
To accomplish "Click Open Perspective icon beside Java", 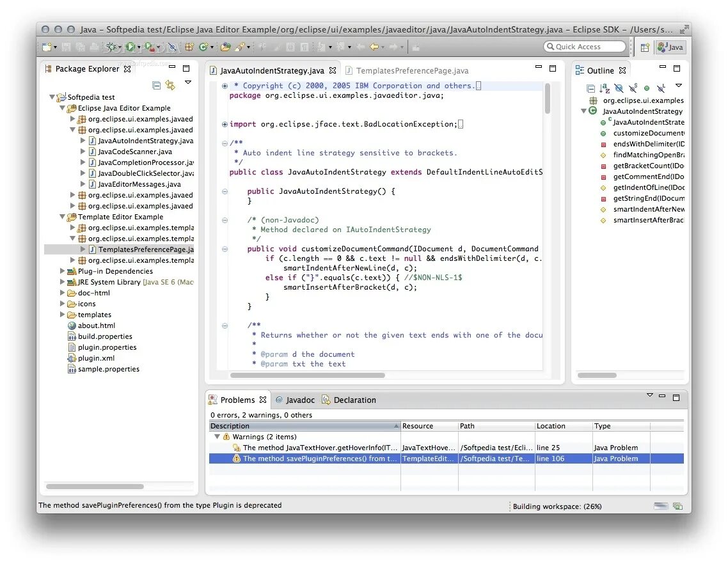I will [645, 47].
